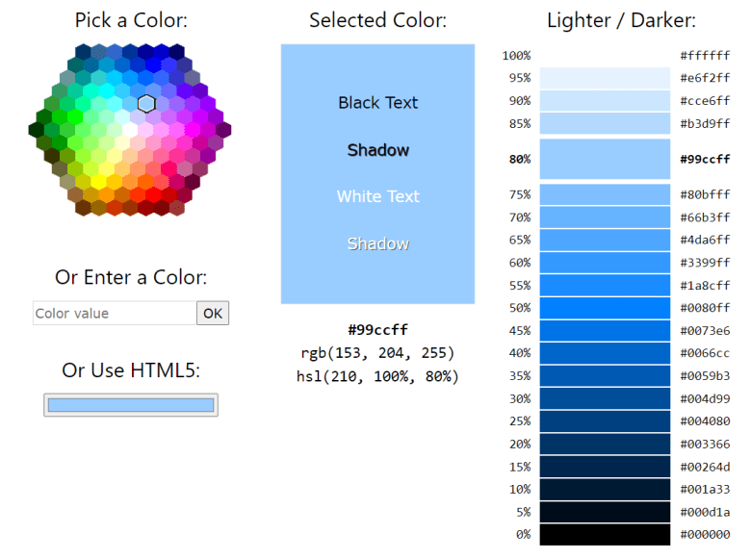Select the 60% swatch #3399ff
This screenshot has height=560, width=751.
(605, 263)
